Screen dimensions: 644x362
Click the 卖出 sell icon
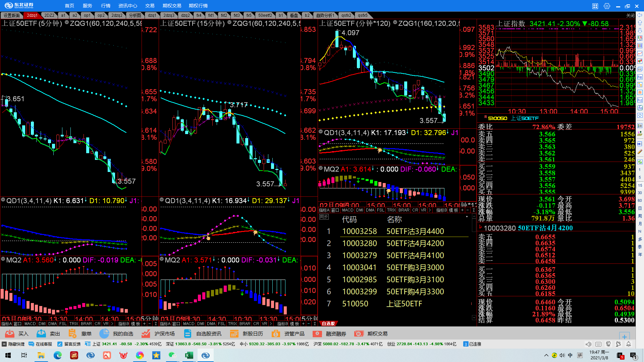tap(41, 334)
